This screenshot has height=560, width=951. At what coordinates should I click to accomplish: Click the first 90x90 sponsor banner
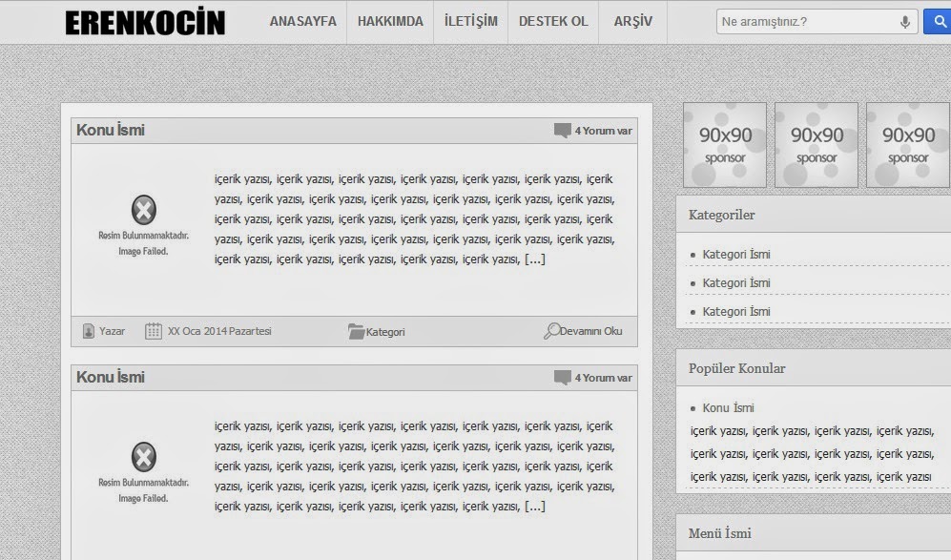coord(725,145)
